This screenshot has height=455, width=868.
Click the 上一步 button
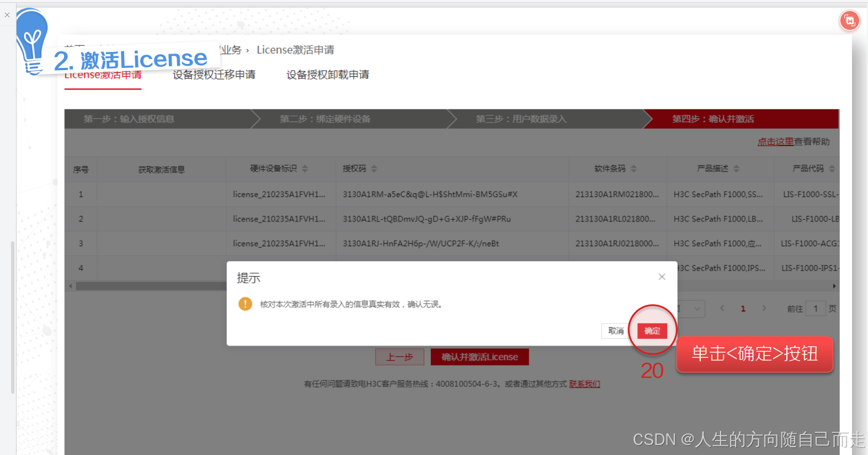tap(400, 357)
